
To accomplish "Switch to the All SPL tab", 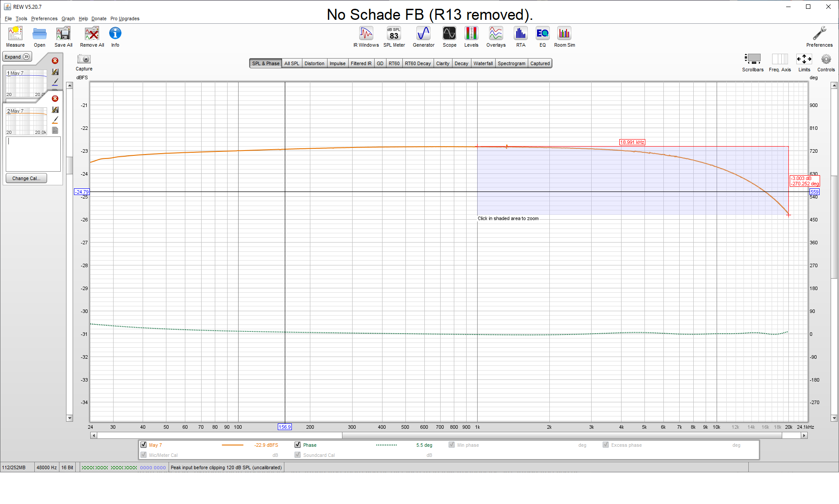I will point(291,63).
